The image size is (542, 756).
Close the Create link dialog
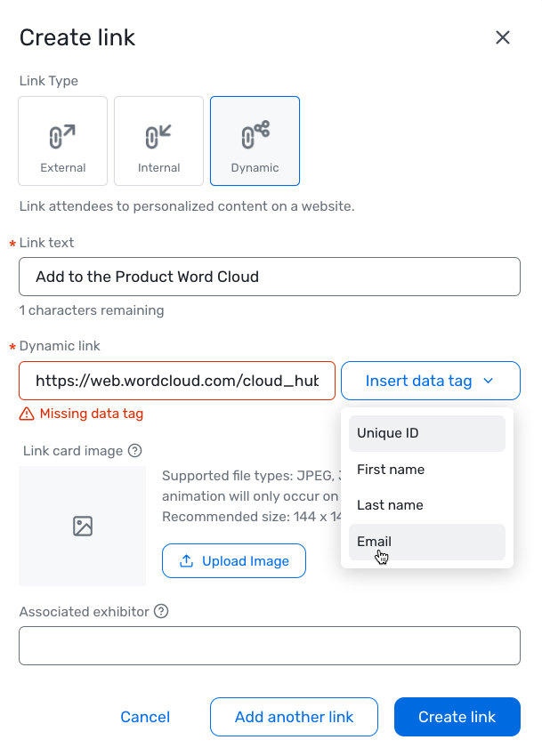click(x=503, y=37)
